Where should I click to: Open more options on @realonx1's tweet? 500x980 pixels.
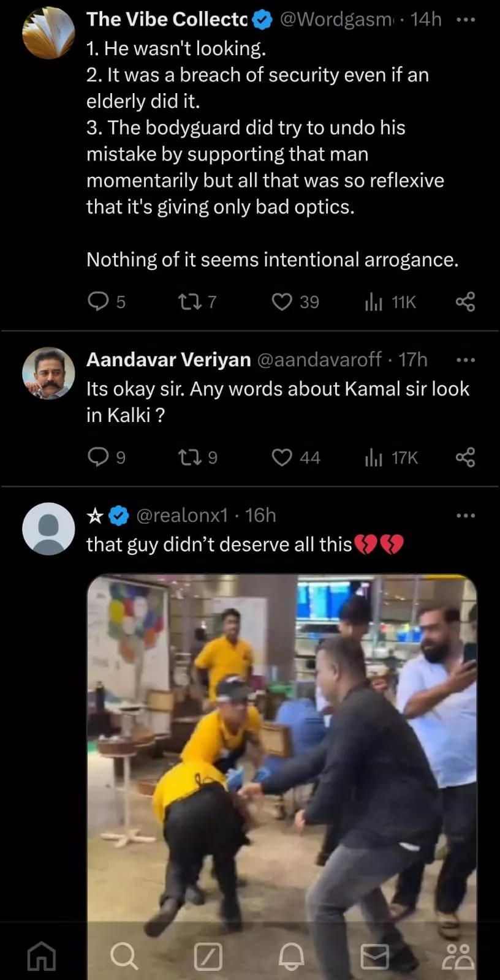tap(465, 516)
